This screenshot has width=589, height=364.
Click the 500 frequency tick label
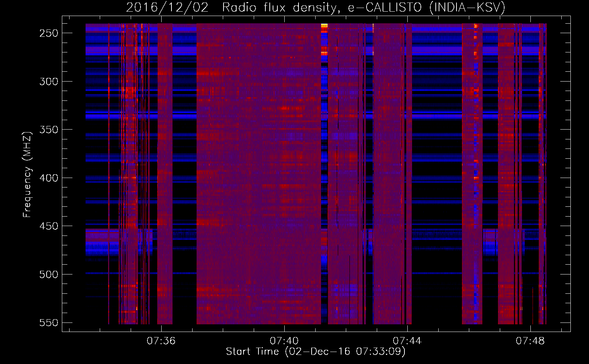(x=49, y=274)
